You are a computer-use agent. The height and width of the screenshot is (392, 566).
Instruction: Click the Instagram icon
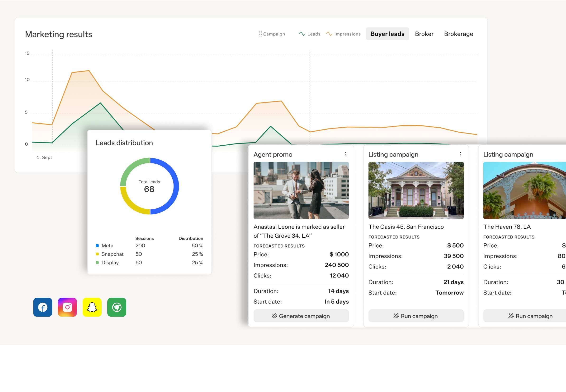coord(67,307)
